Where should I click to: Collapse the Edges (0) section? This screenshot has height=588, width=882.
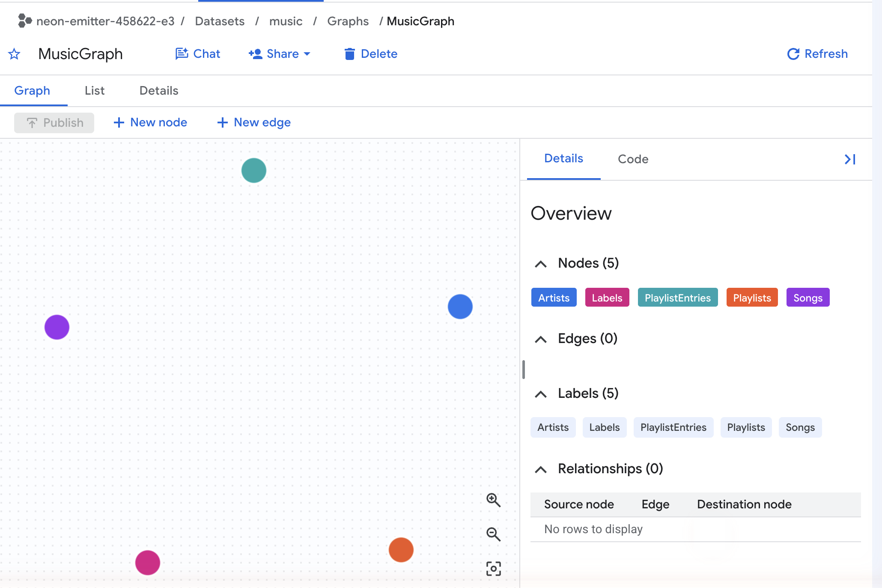[x=541, y=339]
